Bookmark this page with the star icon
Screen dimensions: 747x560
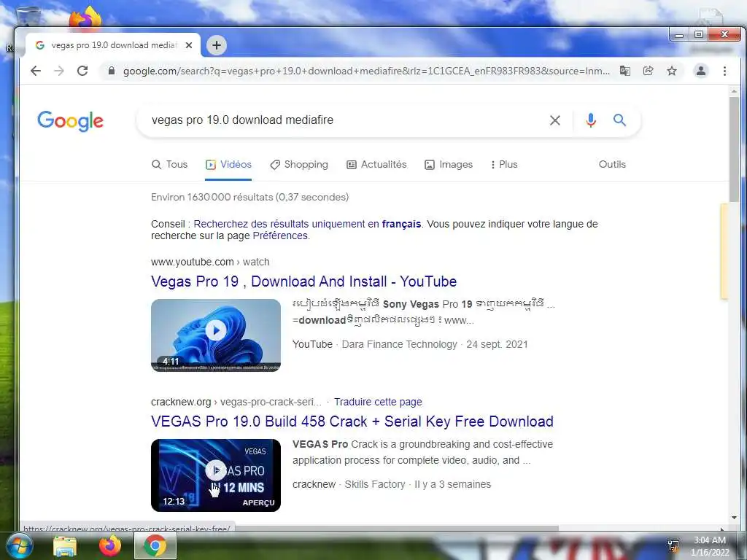click(672, 71)
